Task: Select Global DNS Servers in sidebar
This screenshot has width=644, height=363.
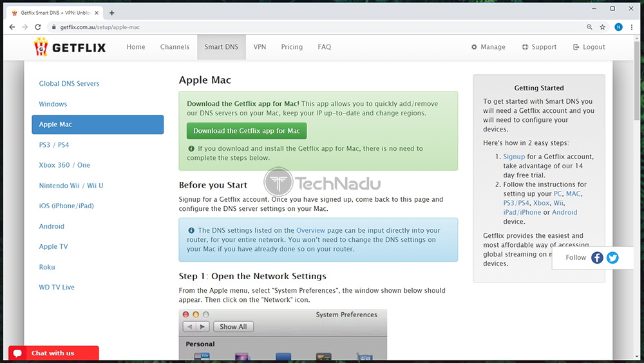Action: [x=69, y=83]
